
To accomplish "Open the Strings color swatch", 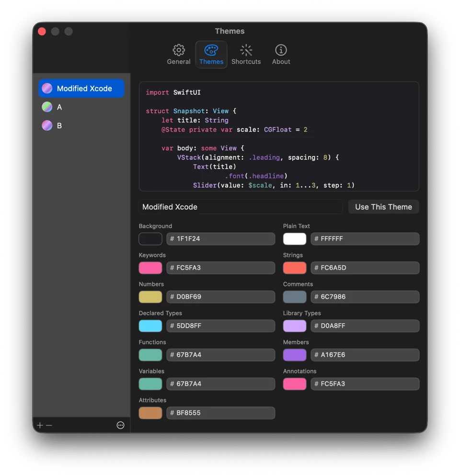I will 294,268.
